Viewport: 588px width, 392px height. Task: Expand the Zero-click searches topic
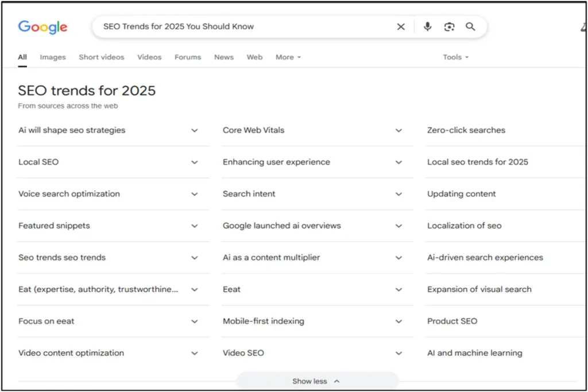pyautogui.click(x=466, y=130)
